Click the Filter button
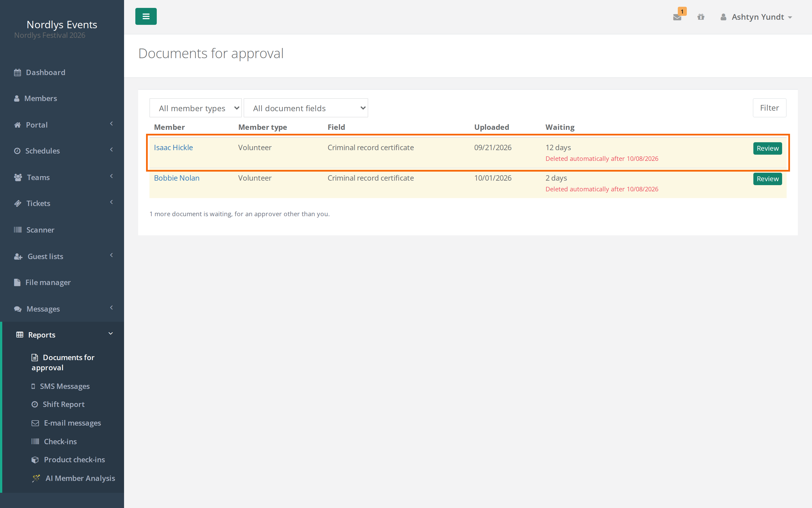 769,108
